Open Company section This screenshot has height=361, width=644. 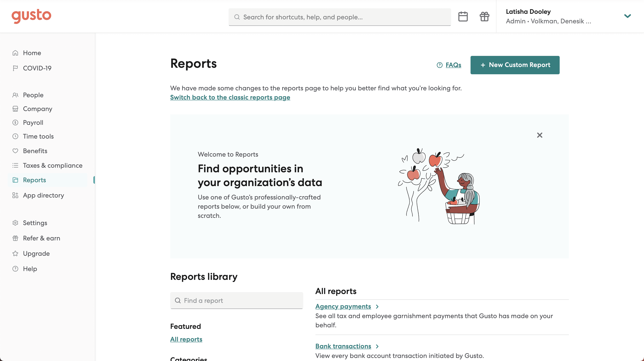(x=38, y=109)
